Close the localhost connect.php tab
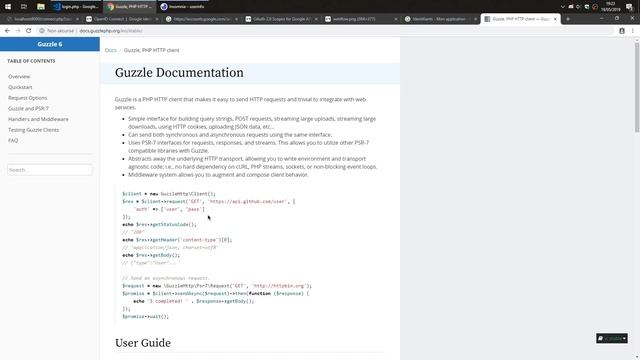This screenshot has height=360, width=640. [x=77, y=19]
